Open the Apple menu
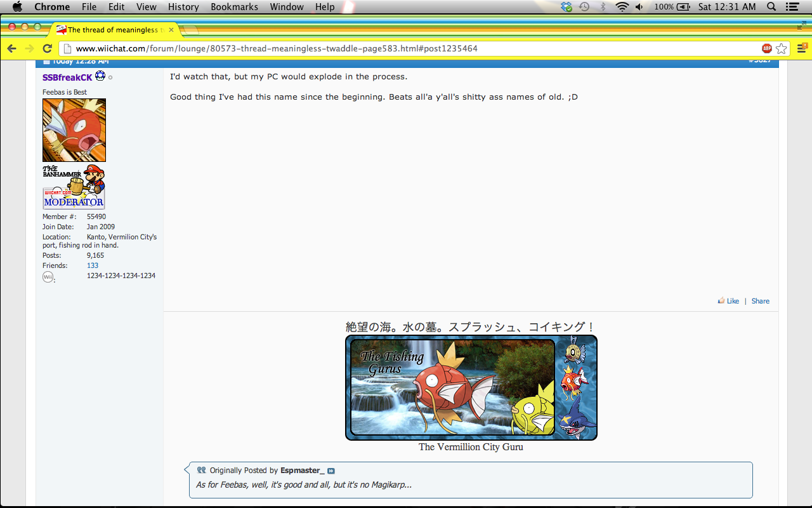The height and width of the screenshot is (508, 812). point(17,7)
